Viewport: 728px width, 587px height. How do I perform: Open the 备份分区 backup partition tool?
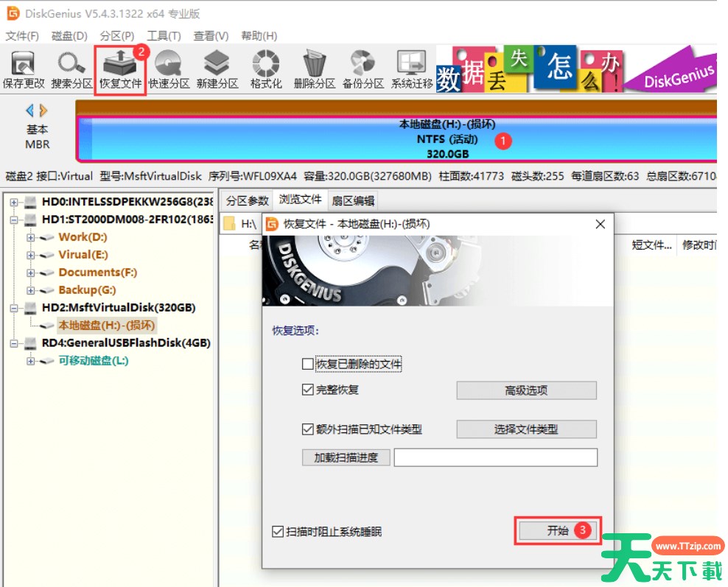[x=363, y=70]
